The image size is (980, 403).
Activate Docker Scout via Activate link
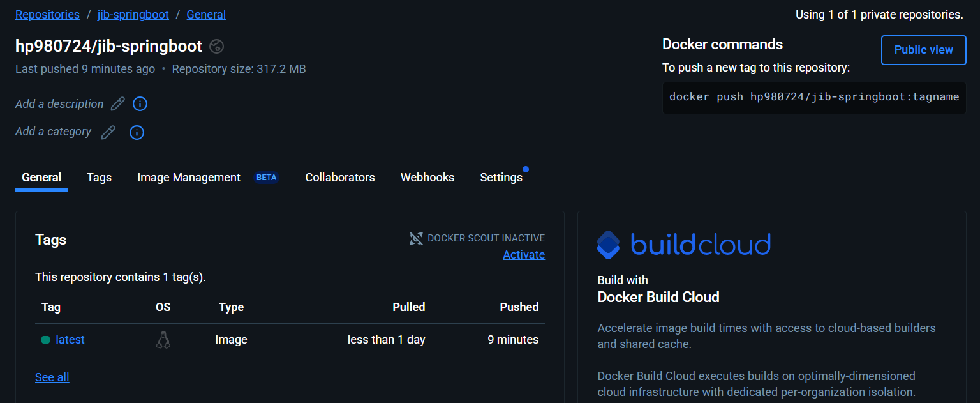(524, 255)
